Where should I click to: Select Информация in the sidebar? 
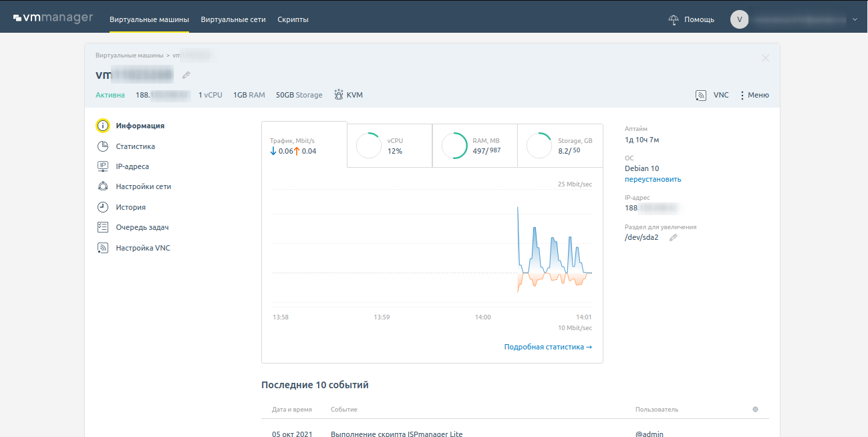click(140, 126)
